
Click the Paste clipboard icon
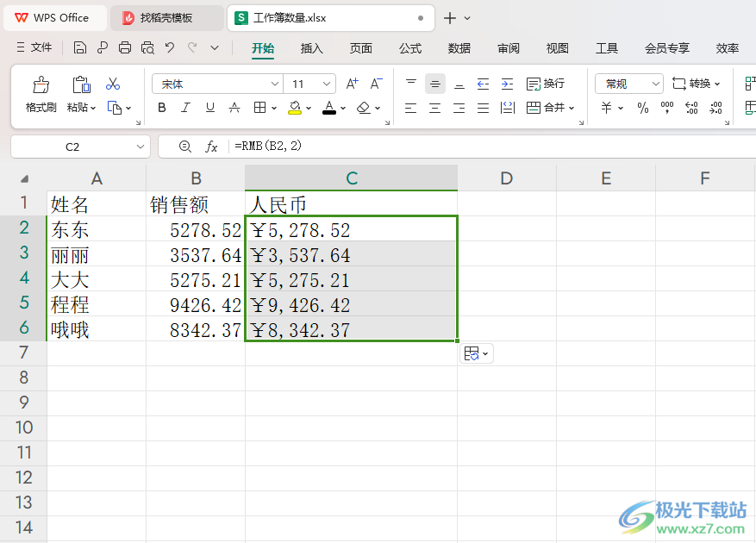(82, 84)
